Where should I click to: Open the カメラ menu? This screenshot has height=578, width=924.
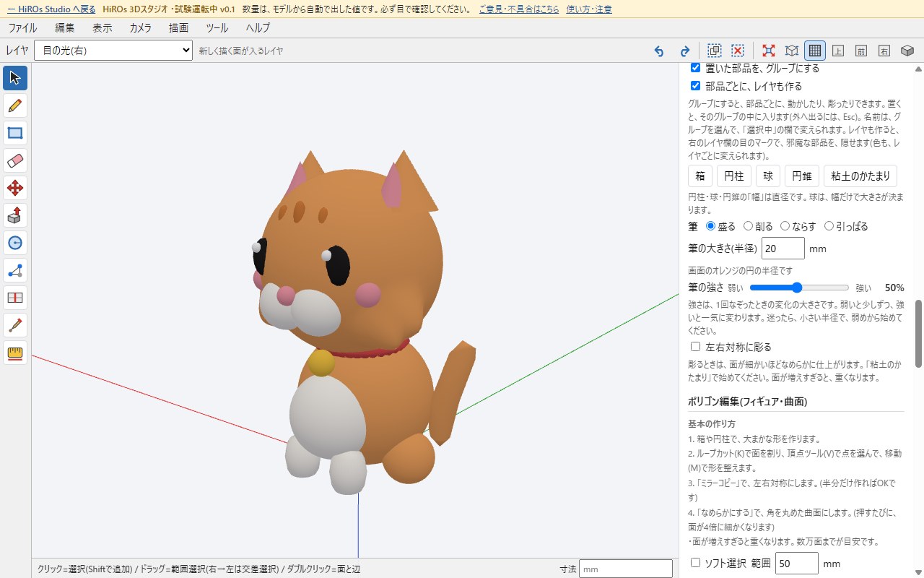[140, 28]
